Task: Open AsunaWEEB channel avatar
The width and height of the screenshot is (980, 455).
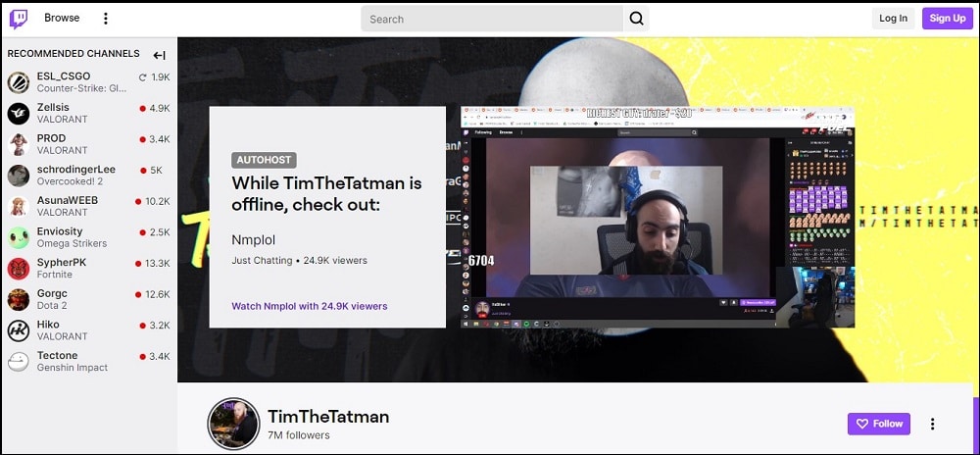Action: 18,206
